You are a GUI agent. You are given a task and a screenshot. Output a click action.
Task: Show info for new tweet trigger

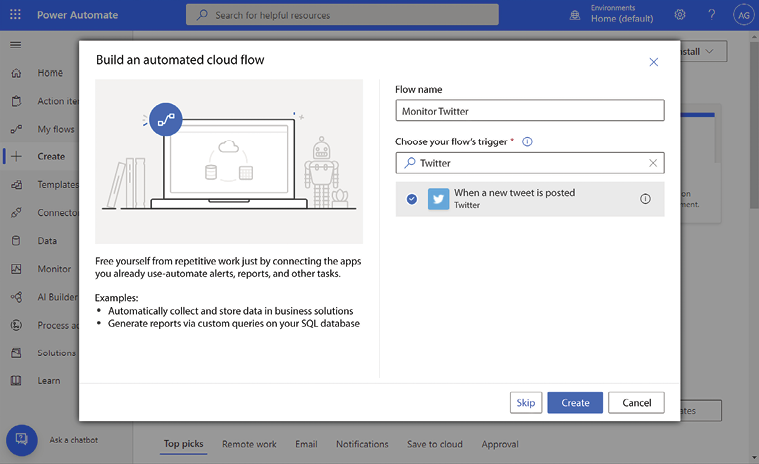(645, 199)
